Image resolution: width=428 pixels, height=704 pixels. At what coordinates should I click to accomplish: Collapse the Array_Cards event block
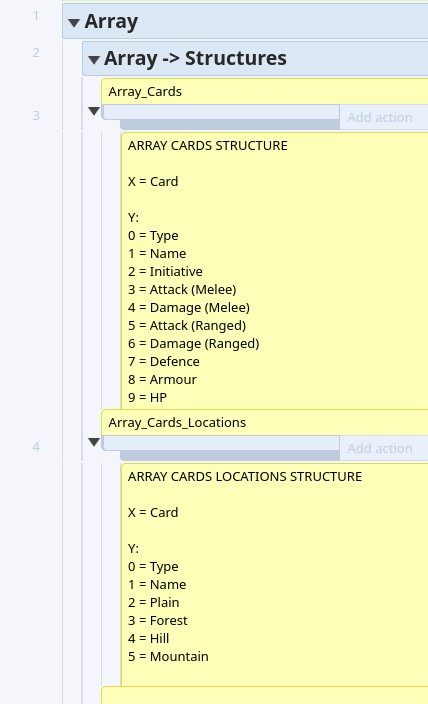93,110
